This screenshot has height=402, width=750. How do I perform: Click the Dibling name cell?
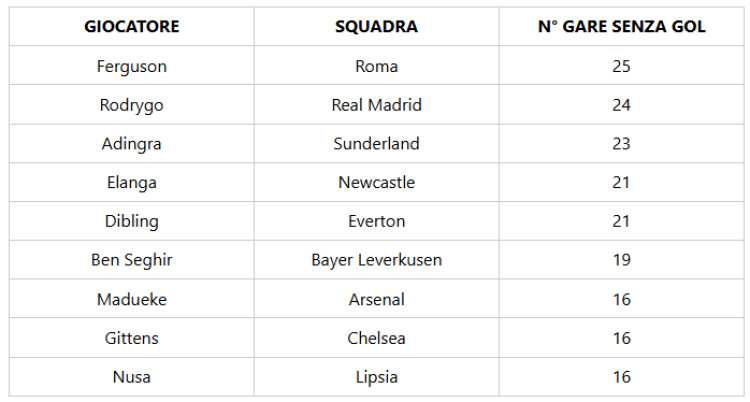(132, 221)
